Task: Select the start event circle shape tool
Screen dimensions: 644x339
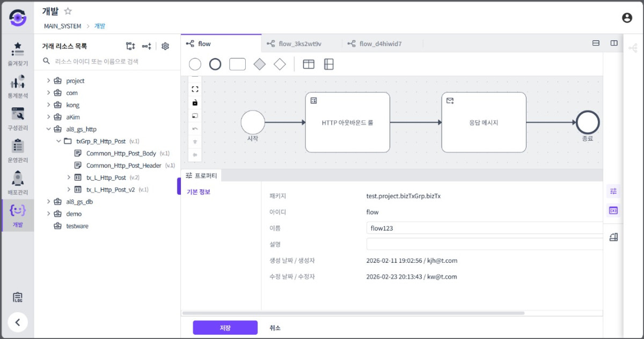Action: tap(195, 64)
